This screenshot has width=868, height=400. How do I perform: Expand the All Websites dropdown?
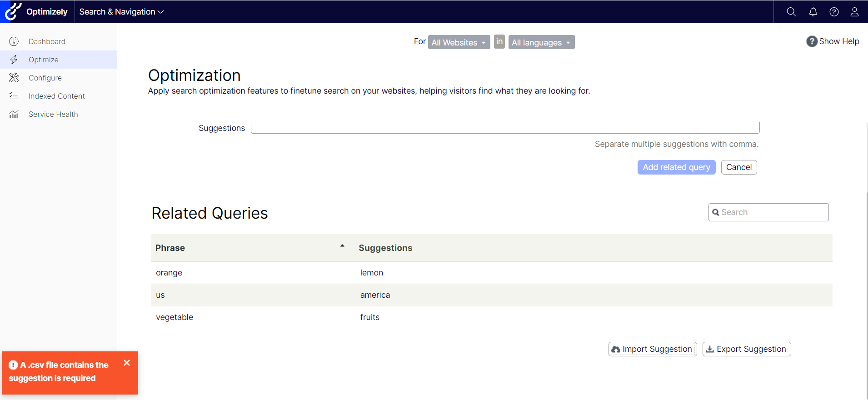tap(459, 42)
